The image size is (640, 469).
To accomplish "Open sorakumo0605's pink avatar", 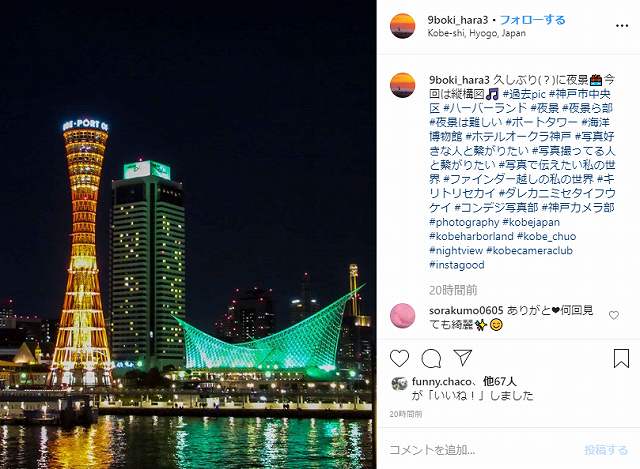I will click(x=402, y=316).
